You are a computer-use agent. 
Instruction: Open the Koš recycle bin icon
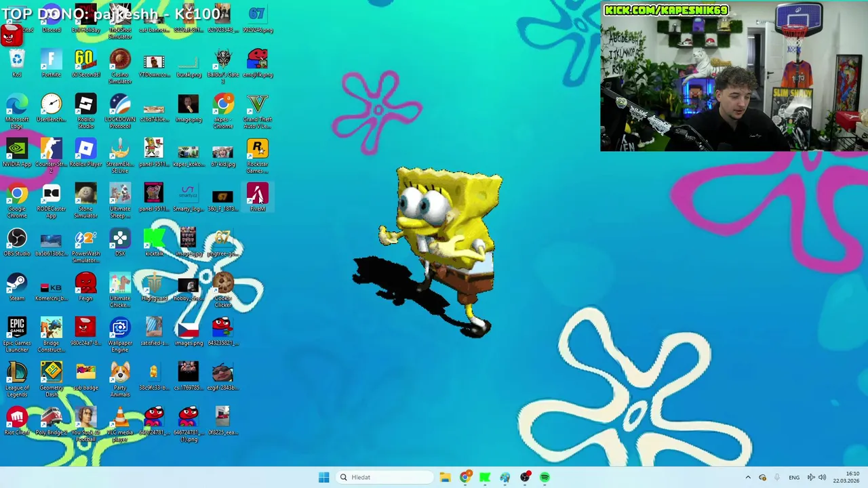click(17, 64)
